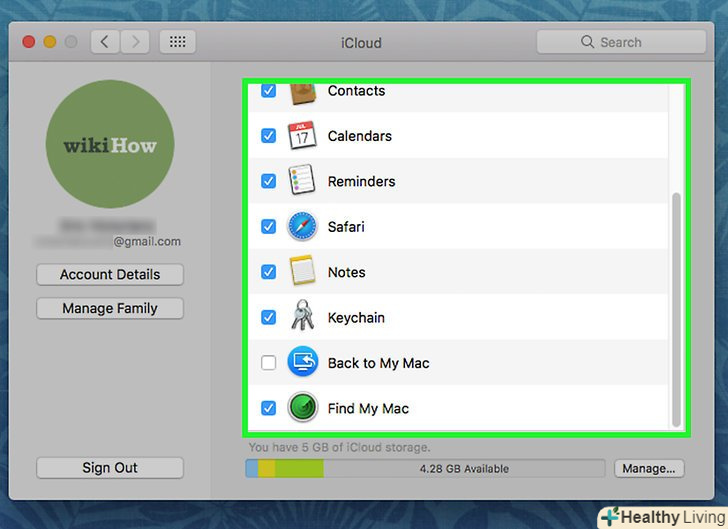Screen dimensions: 728x529
Task: Click the Back to My Mac icon
Action: point(302,363)
